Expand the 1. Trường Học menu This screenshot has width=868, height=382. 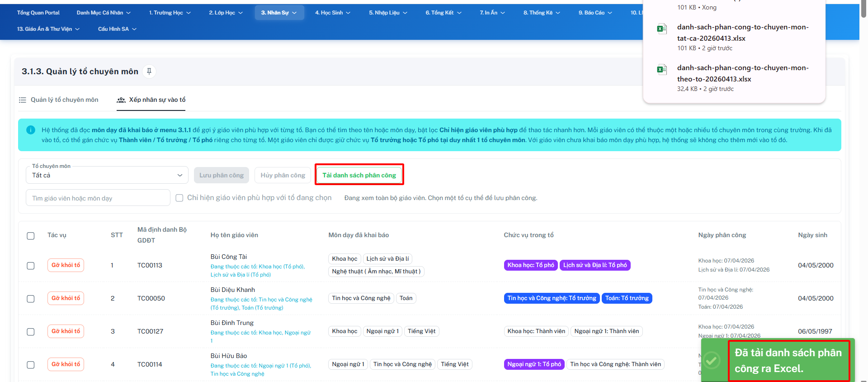(x=170, y=13)
